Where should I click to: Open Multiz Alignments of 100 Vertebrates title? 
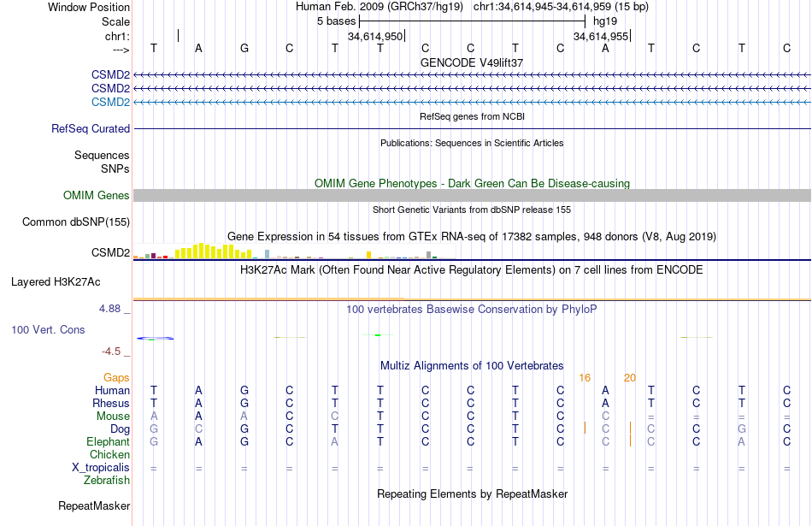point(472,366)
